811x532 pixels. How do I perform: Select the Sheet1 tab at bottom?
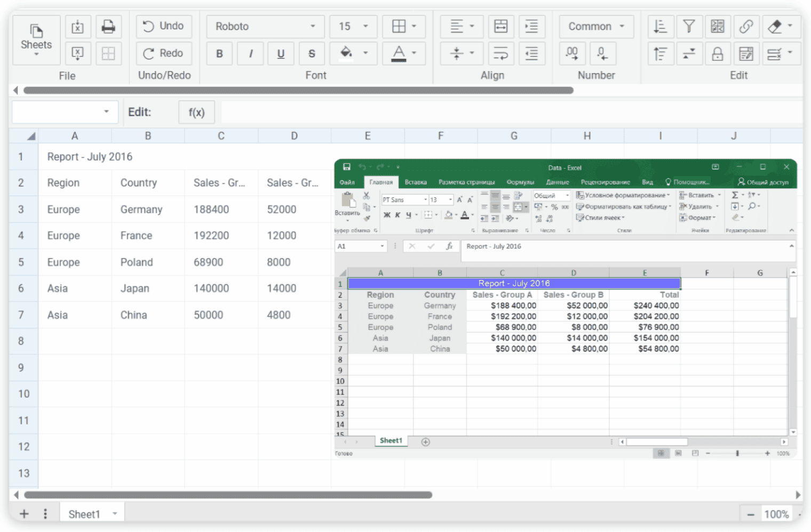(84, 514)
